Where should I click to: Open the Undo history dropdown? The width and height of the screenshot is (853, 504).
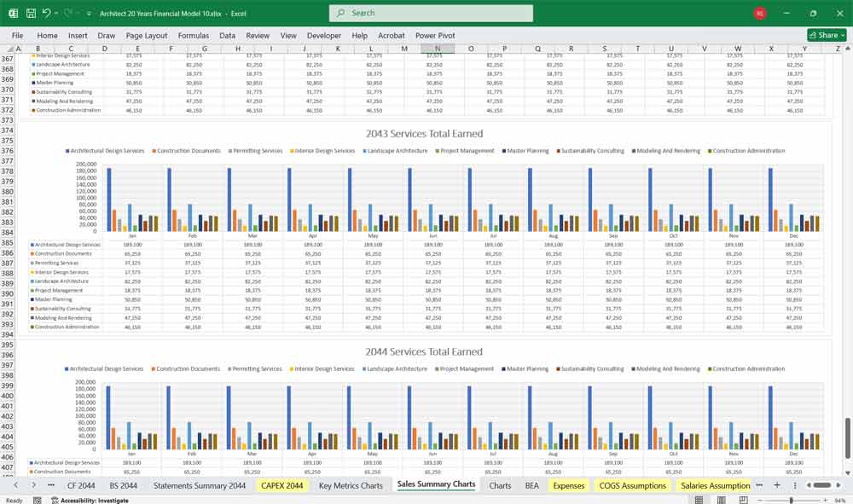[56, 13]
